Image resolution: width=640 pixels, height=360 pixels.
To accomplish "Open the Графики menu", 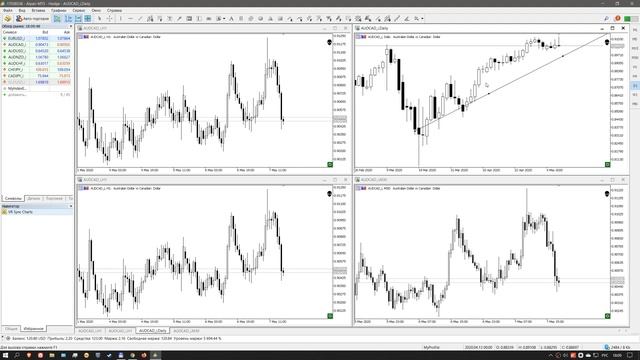I will coord(58,10).
